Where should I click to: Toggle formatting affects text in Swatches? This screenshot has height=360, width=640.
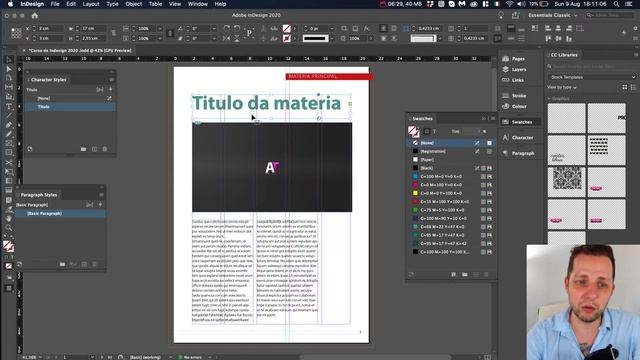click(x=434, y=131)
